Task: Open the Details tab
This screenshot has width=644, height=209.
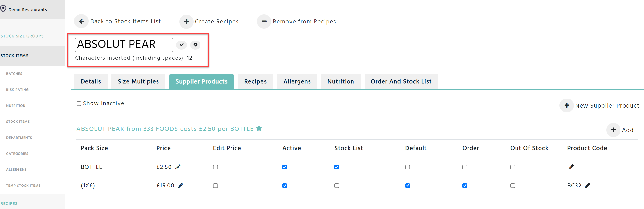Action: 91,81
